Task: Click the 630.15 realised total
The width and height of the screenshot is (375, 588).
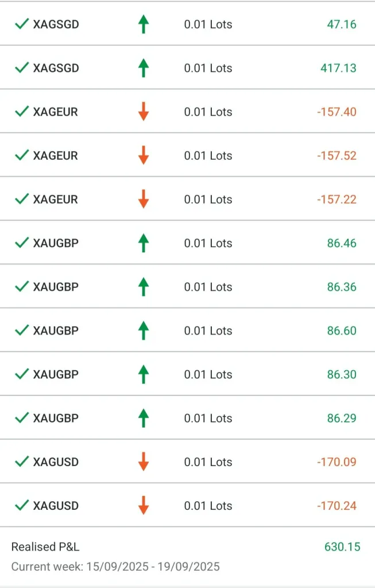Action: tap(342, 547)
